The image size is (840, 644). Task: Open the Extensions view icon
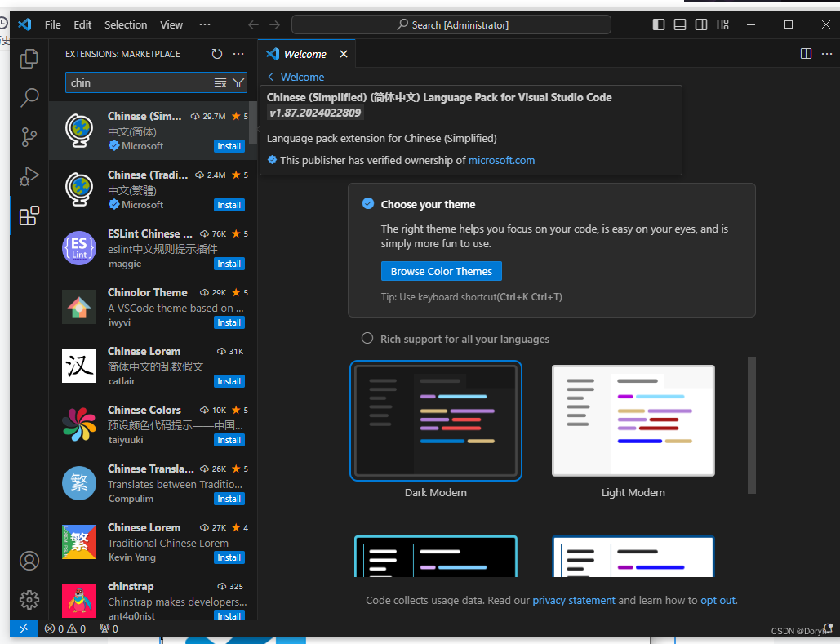29,215
